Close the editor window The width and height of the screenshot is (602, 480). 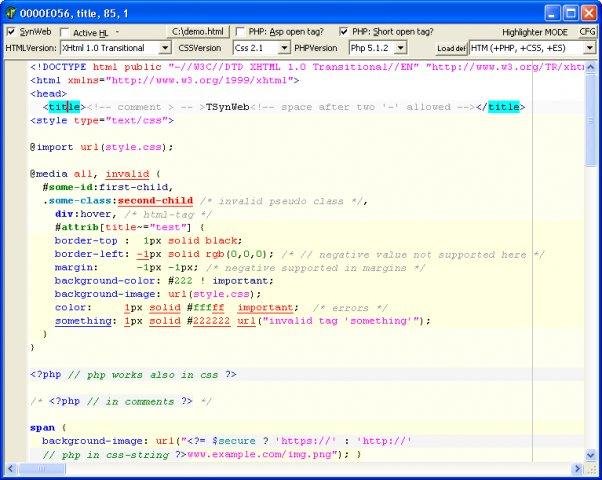tap(589, 13)
